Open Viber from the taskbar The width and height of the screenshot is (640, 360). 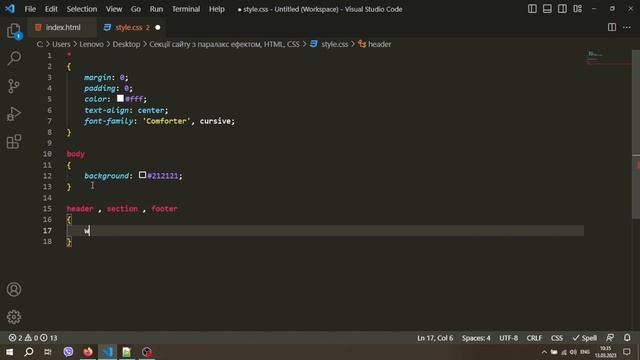click(68, 352)
